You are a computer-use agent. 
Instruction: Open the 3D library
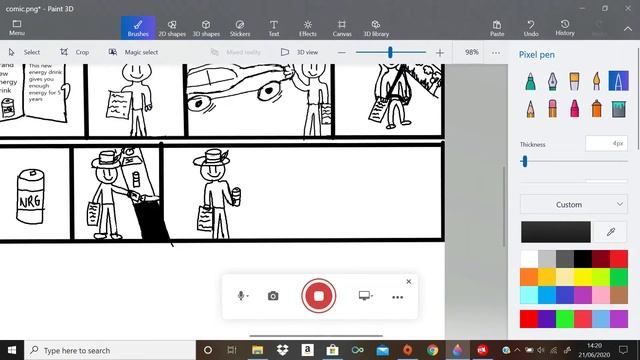[376, 28]
